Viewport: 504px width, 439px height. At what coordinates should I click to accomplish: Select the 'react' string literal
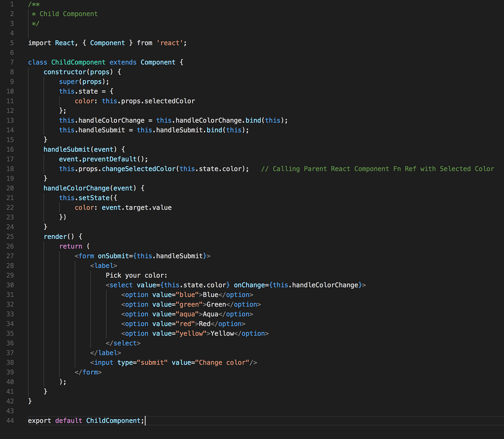coord(170,42)
